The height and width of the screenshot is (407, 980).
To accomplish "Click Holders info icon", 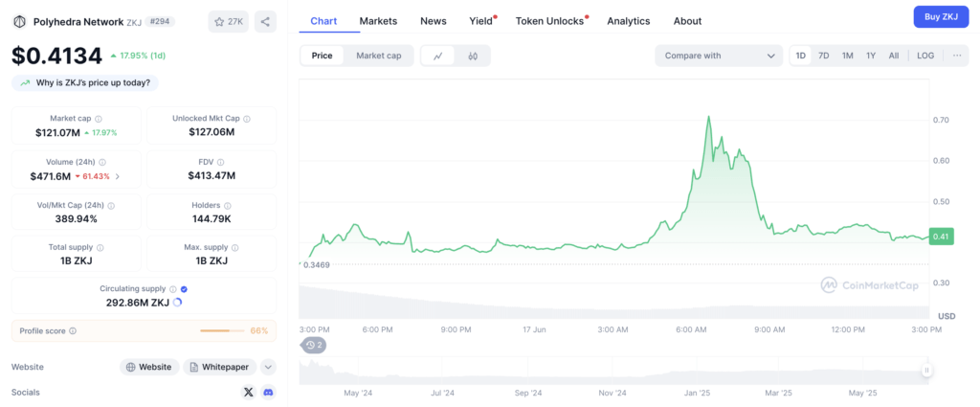I will click(x=228, y=205).
